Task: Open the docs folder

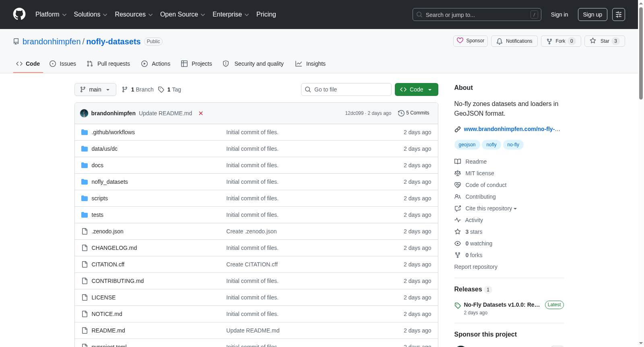Action: [97, 165]
